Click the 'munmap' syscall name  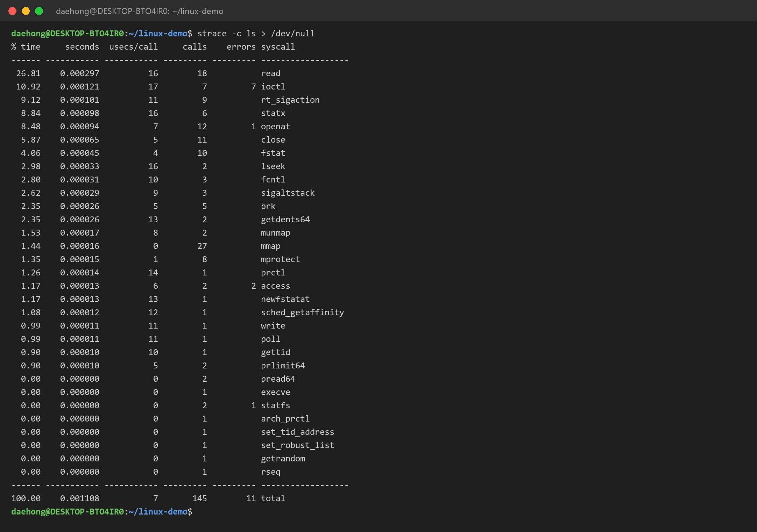tap(276, 233)
